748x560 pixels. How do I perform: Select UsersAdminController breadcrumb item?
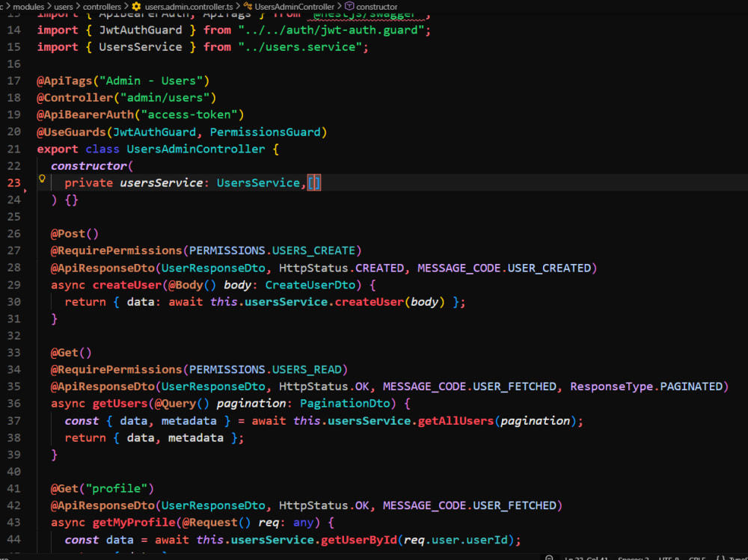294,7
